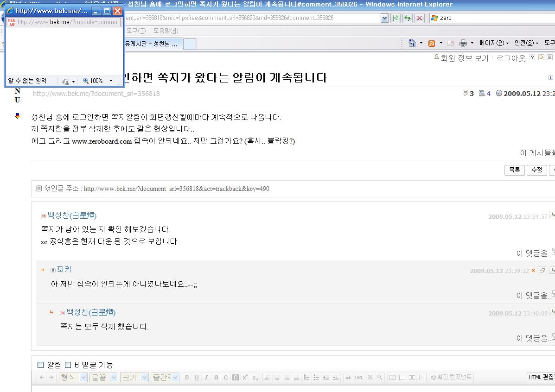The image size is (555, 392).
Task: Open the 형식 format dropdown
Action: pos(73,378)
